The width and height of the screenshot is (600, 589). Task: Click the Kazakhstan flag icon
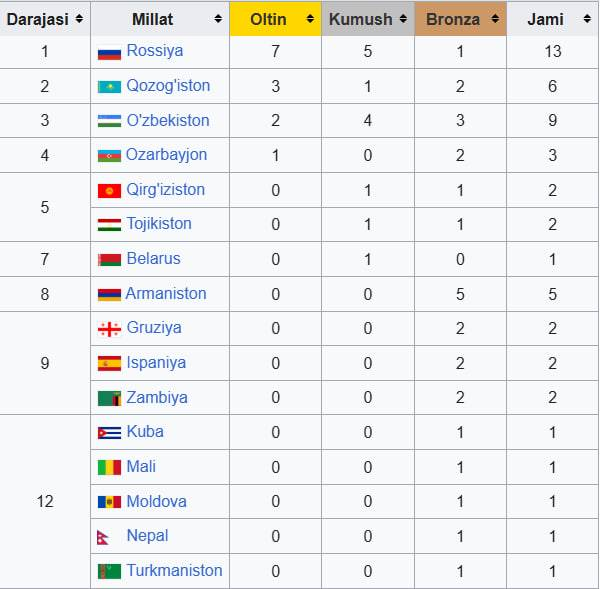[x=109, y=86]
